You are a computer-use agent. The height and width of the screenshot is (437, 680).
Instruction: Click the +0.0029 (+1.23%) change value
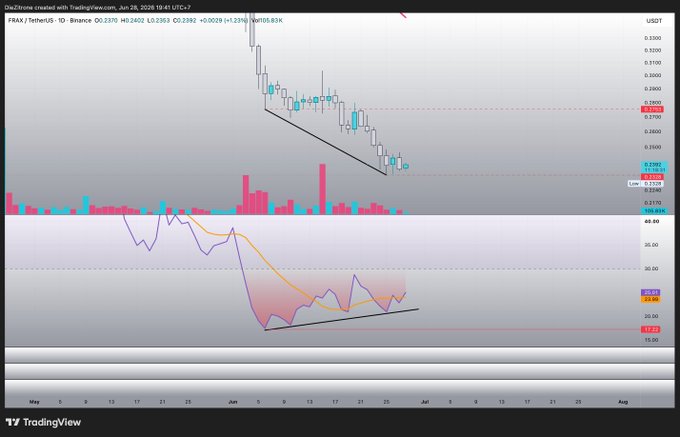click(224, 20)
